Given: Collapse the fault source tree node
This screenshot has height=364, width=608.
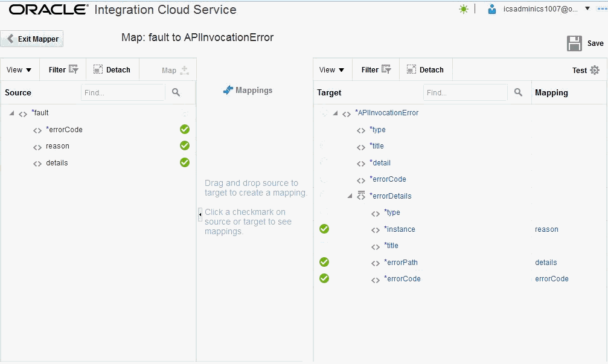Looking at the screenshot, I should coord(12,113).
